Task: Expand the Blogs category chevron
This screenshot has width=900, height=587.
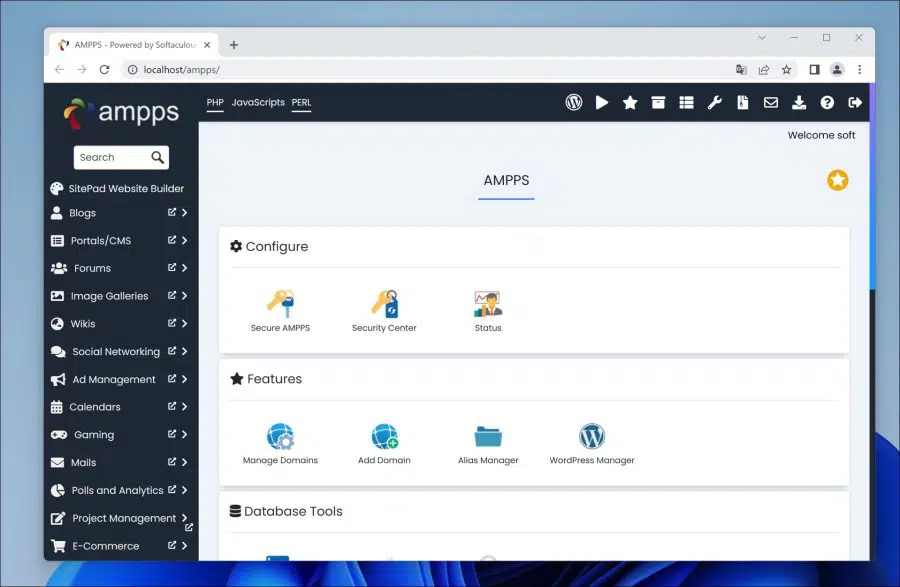Action: pos(184,212)
